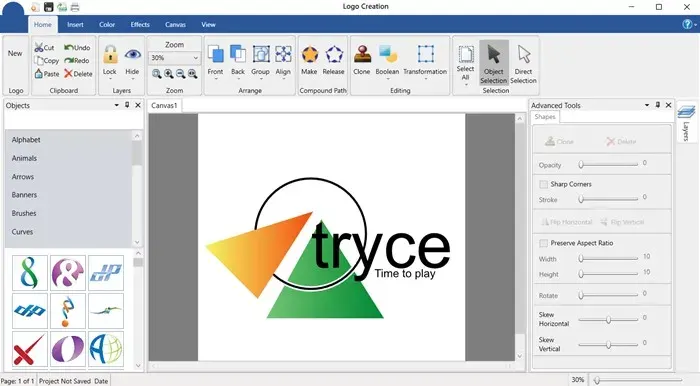Expand the Select All dropdown arrow
This screenshot has height=386, width=700.
(466, 84)
